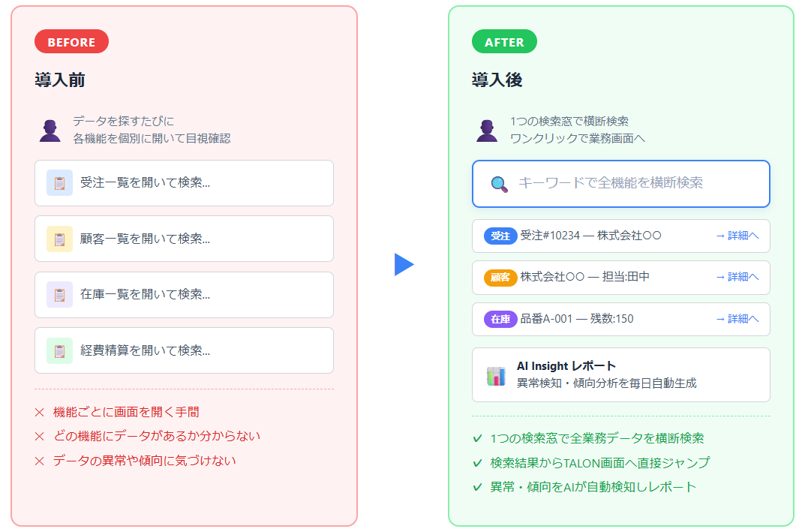Click the magnifying glass search icon

pyautogui.click(x=499, y=184)
